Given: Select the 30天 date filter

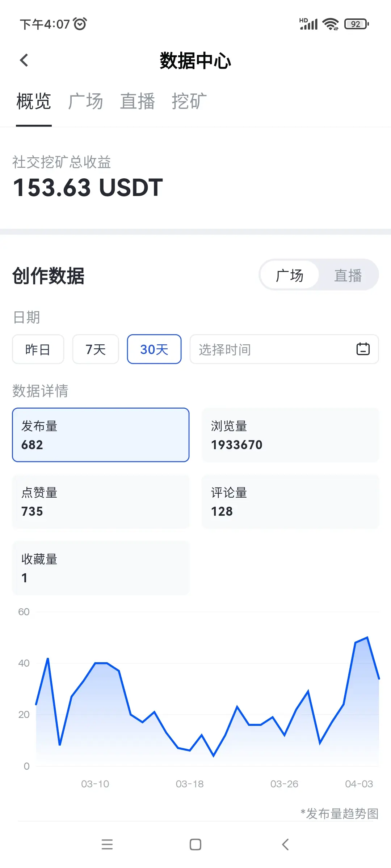Looking at the screenshot, I should point(154,349).
